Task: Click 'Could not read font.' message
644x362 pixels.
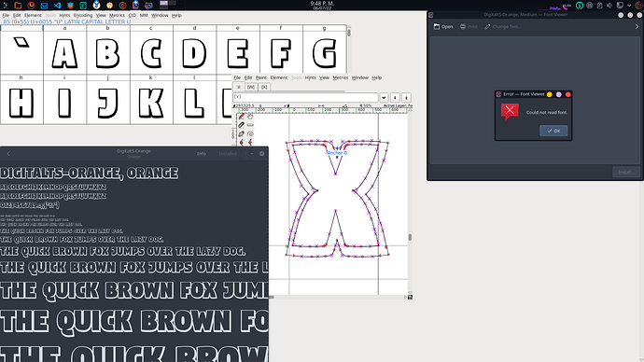Action: 547,112
